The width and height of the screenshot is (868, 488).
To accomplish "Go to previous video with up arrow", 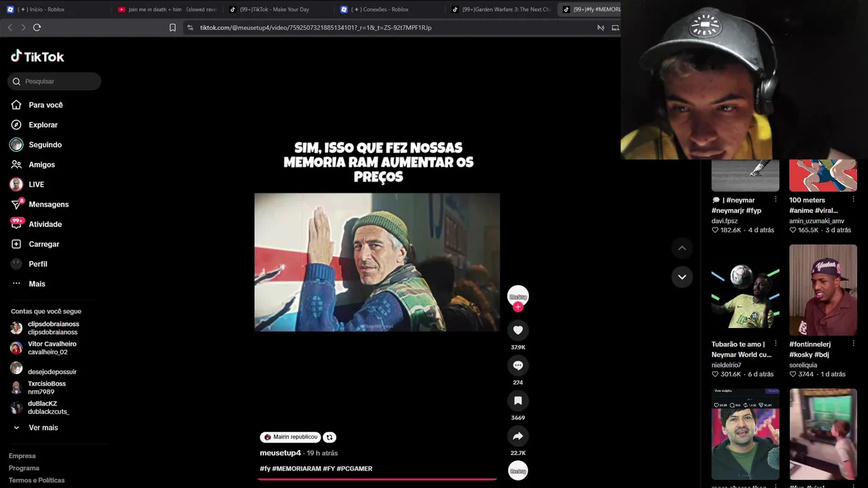I will pos(682,248).
